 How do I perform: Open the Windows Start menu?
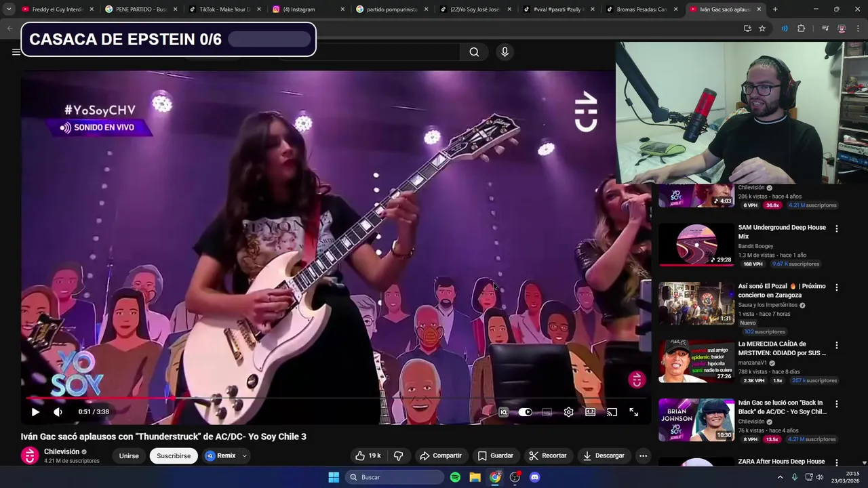[334, 477]
